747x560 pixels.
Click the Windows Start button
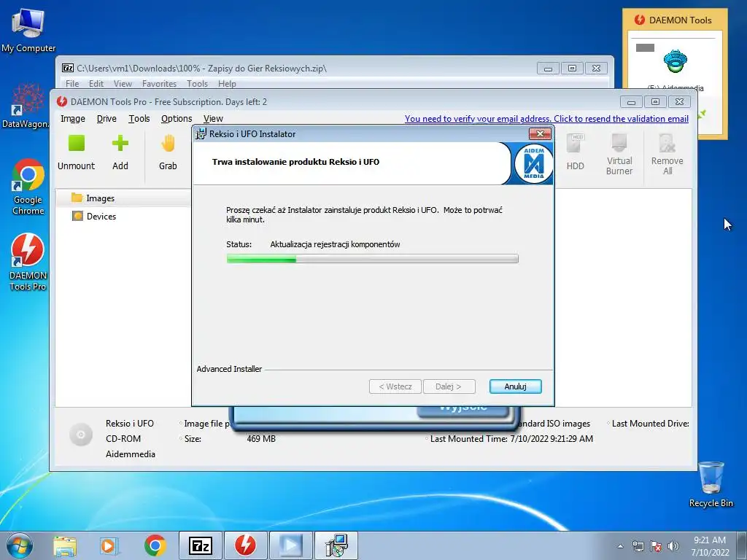20,545
